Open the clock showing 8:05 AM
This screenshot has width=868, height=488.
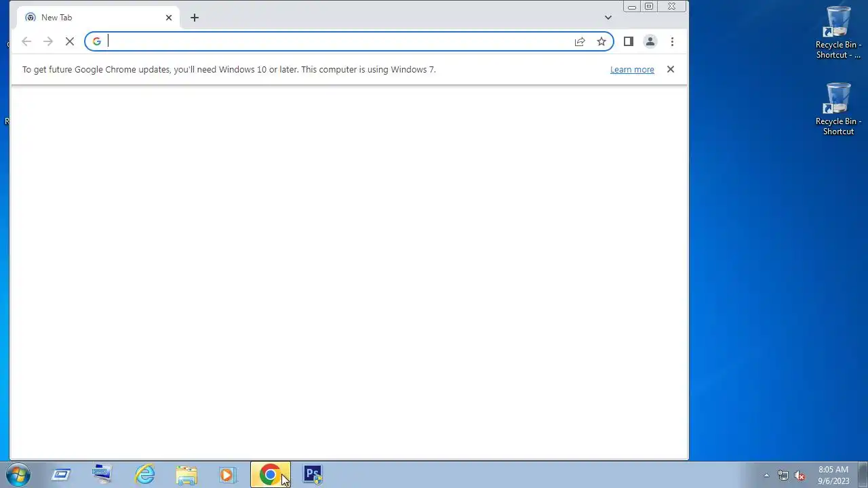[833, 475]
